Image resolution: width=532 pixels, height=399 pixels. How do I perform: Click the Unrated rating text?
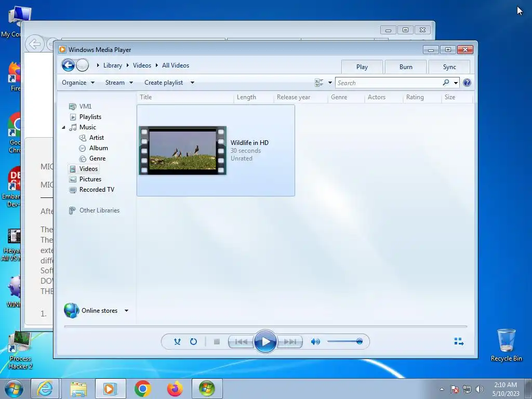click(242, 158)
